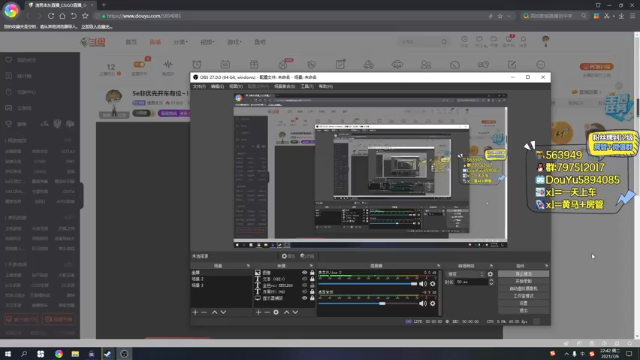The width and height of the screenshot is (640, 360).
Task: Toggle the orange live switch in Douyu toolbar
Action: tap(139, 64)
